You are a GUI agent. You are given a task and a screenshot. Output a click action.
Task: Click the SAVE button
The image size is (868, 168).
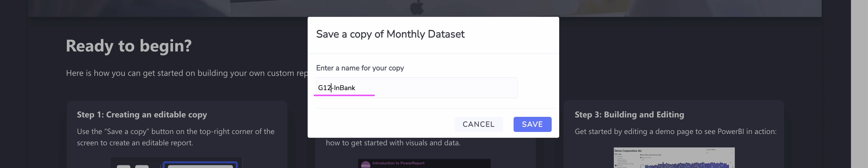click(x=532, y=124)
